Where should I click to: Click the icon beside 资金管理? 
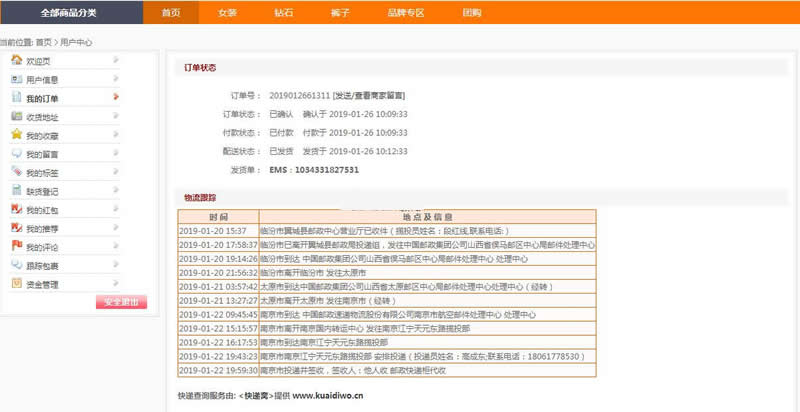[16, 283]
